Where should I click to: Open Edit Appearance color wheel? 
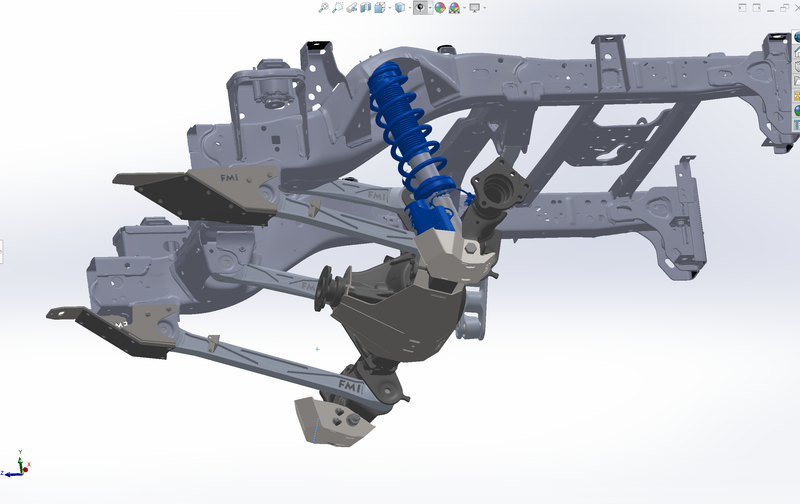(x=439, y=7)
